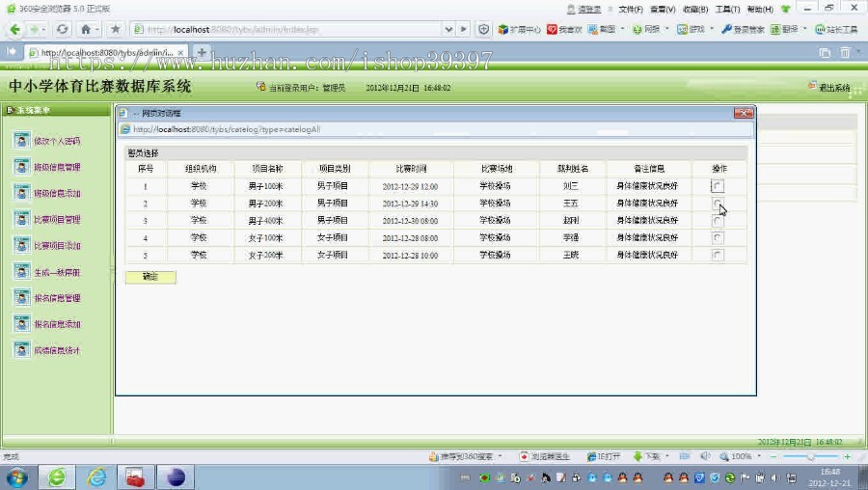The width and height of the screenshot is (868, 490).
Task: Click the browser forward arrow
Action: pyautogui.click(x=35, y=29)
